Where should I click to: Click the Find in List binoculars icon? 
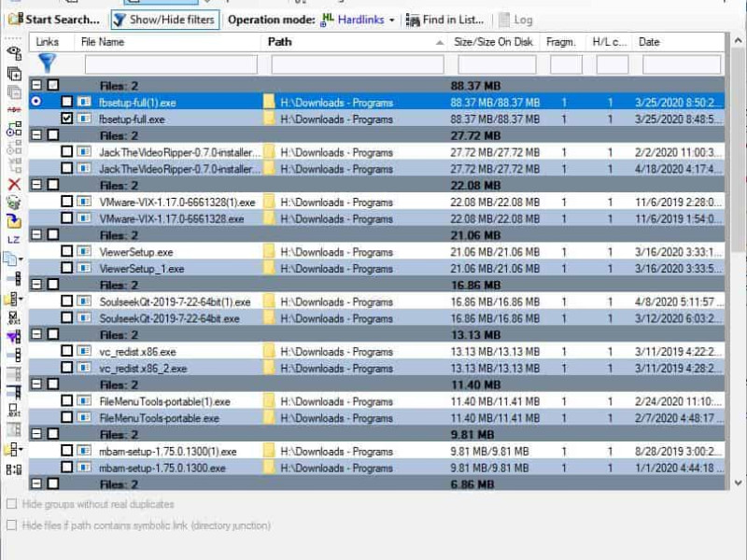412,20
